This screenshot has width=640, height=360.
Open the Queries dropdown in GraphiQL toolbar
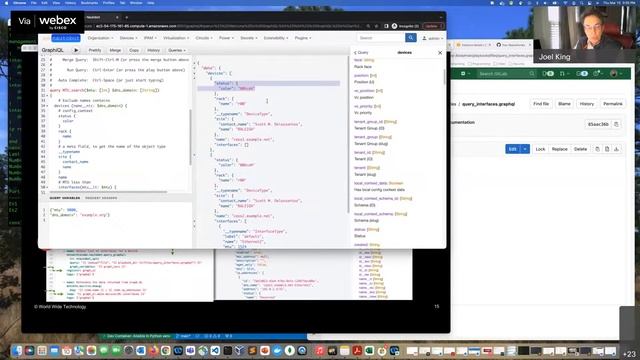pos(177,50)
